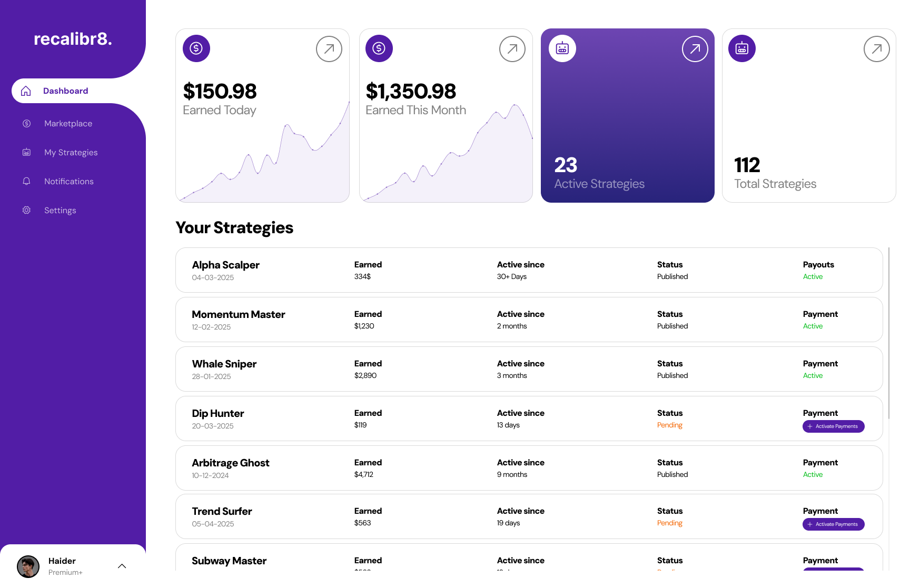Click the recalibr8 logo
Screen dimensions: 910x588
coord(73,39)
